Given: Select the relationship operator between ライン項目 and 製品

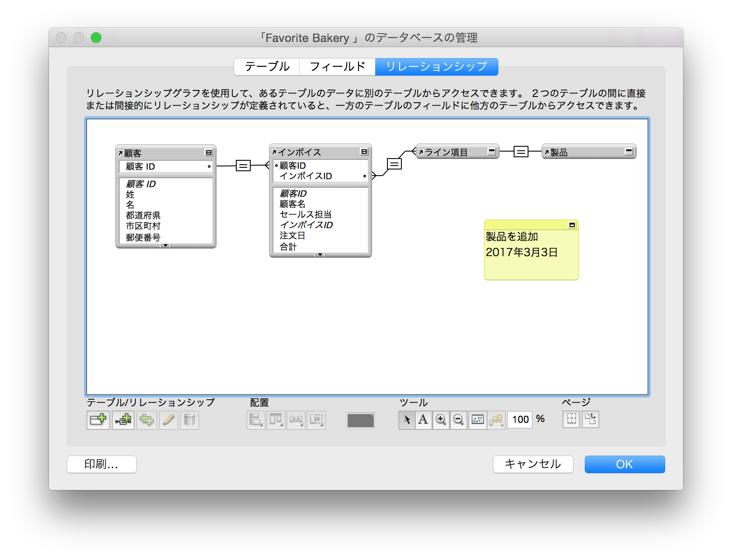Looking at the screenshot, I should 521,152.
